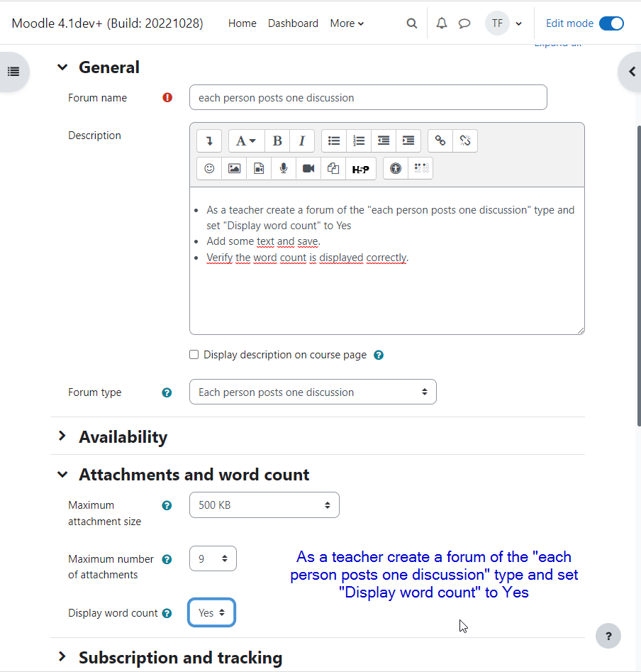
Task: Insert an ordered numbered list
Action: click(x=358, y=141)
